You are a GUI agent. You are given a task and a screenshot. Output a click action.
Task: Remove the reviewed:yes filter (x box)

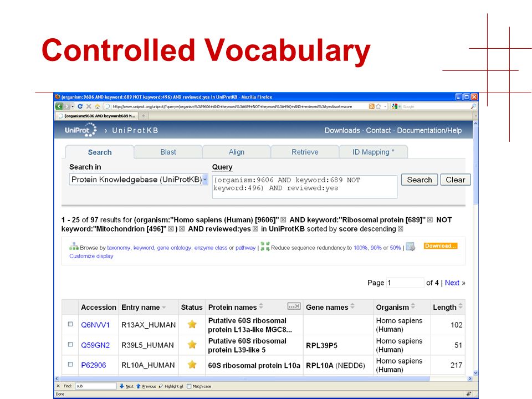click(255, 229)
